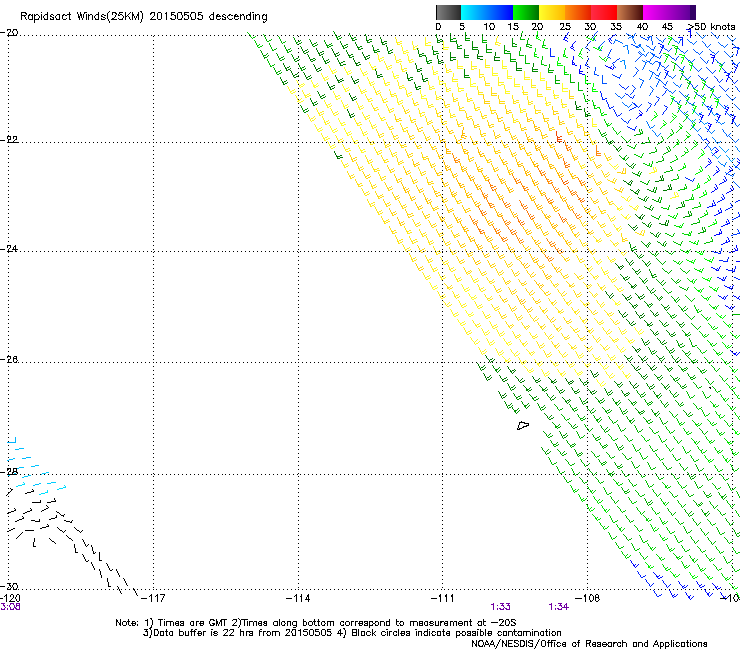This screenshot has height=650, width=740.
Task: Click the -22 latitude axis label
Action: pos(9,140)
